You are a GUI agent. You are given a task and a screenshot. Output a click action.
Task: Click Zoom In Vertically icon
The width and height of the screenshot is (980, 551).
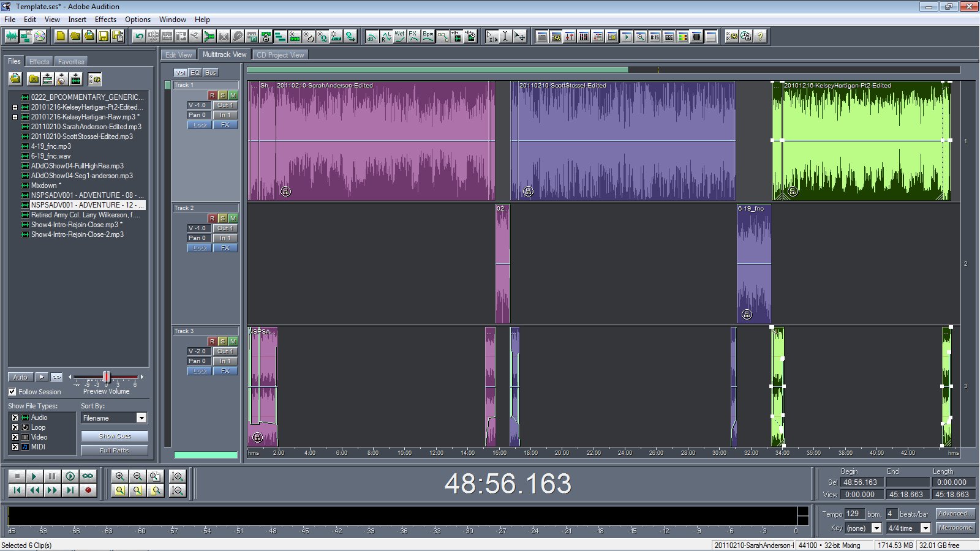point(178,476)
